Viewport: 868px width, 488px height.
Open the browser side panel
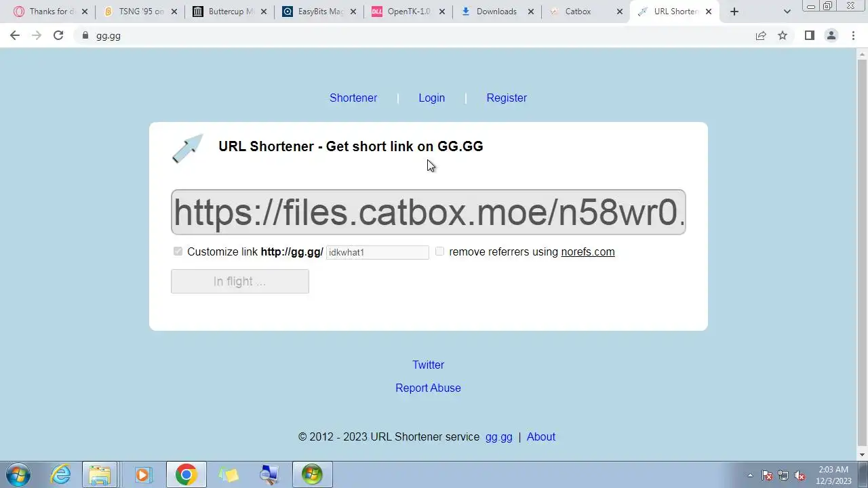[809, 35]
